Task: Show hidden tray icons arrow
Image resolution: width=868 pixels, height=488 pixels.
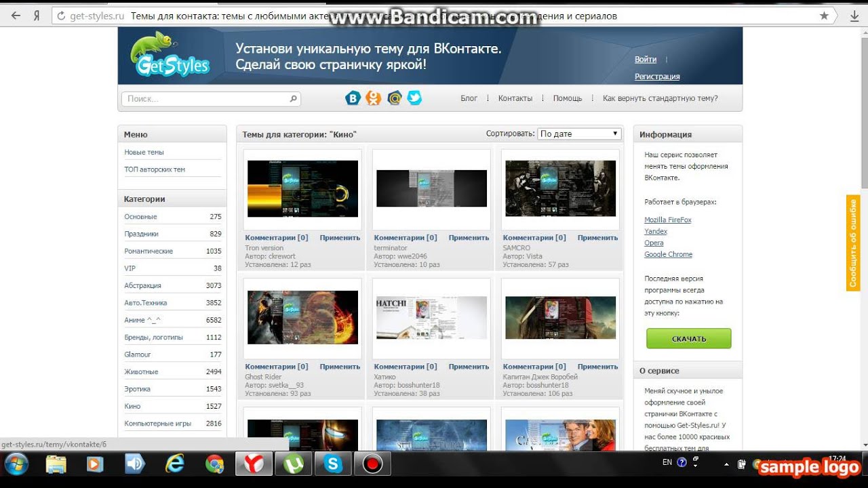Action: (x=726, y=464)
